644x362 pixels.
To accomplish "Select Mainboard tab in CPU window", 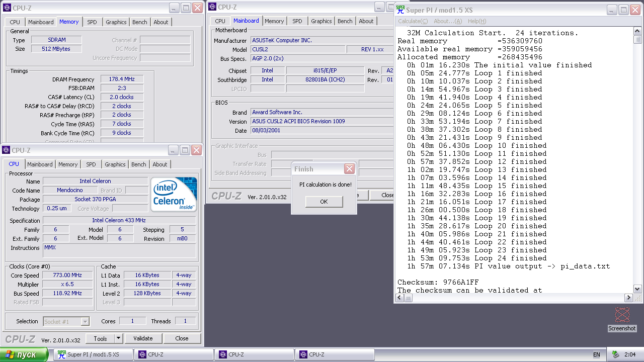I will tap(40, 164).
